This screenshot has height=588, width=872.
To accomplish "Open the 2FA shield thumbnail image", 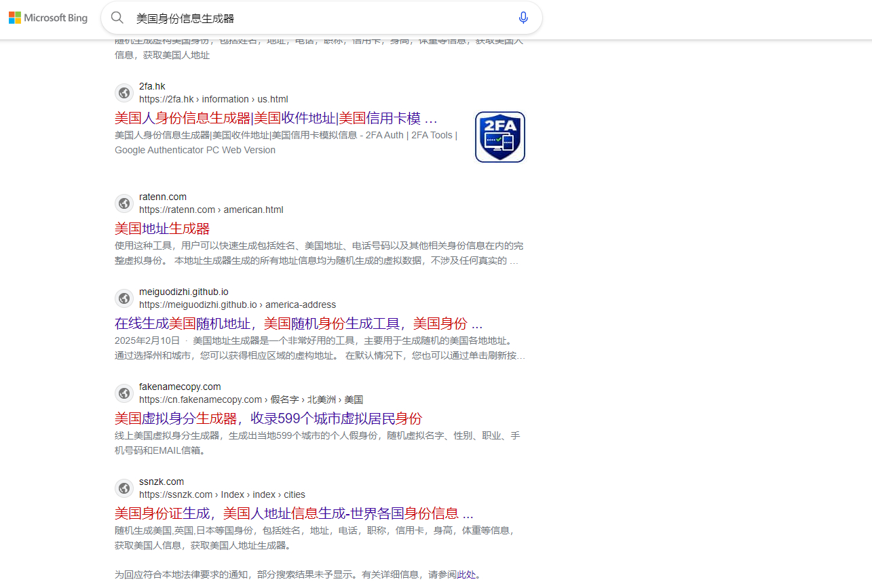I will pyautogui.click(x=500, y=137).
